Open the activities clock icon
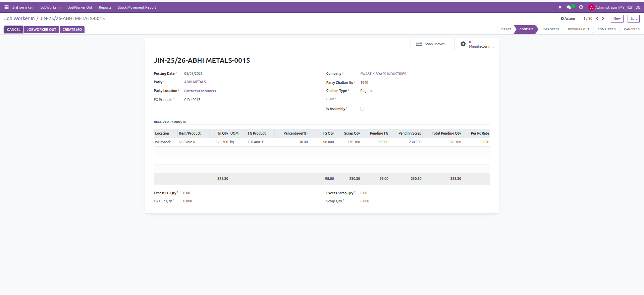Viewport: 644px width, 295px height. (581, 7)
